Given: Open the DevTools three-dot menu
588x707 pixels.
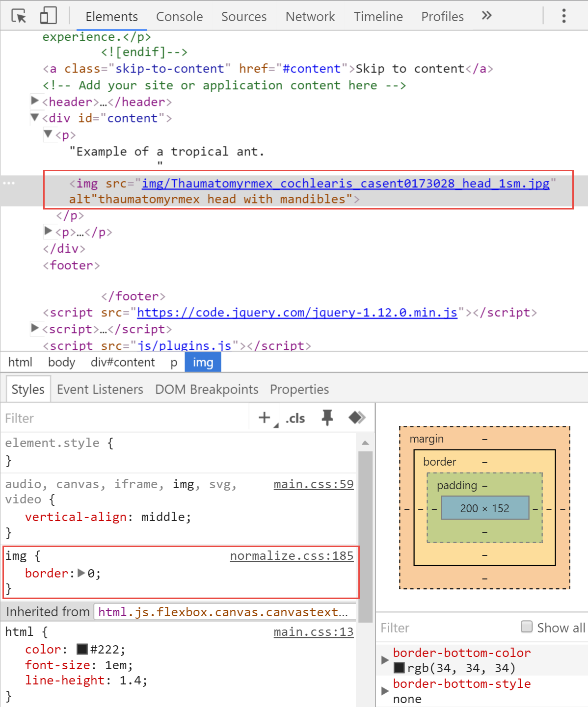Looking at the screenshot, I should (x=564, y=16).
